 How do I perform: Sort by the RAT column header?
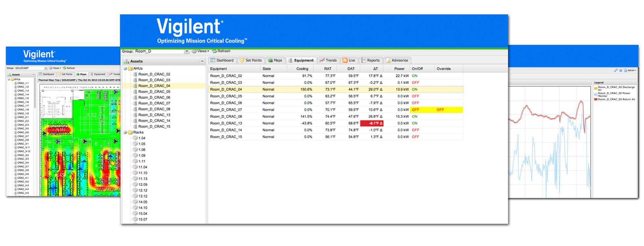tap(325, 69)
